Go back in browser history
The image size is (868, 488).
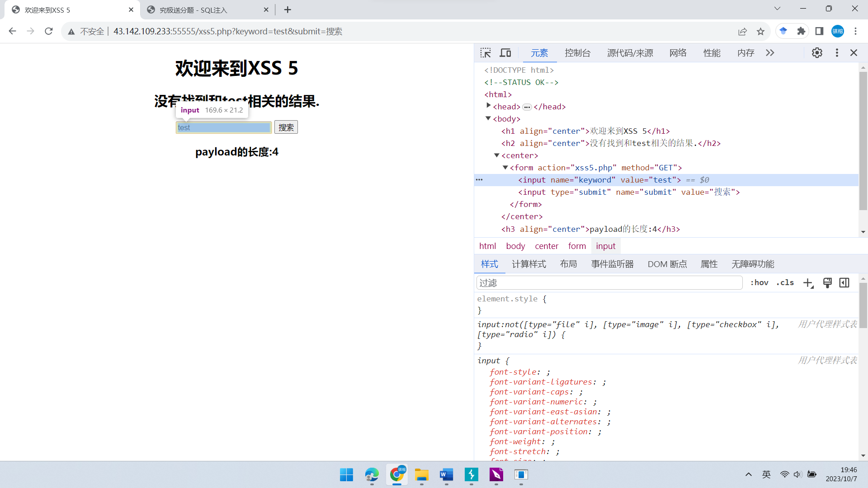12,31
